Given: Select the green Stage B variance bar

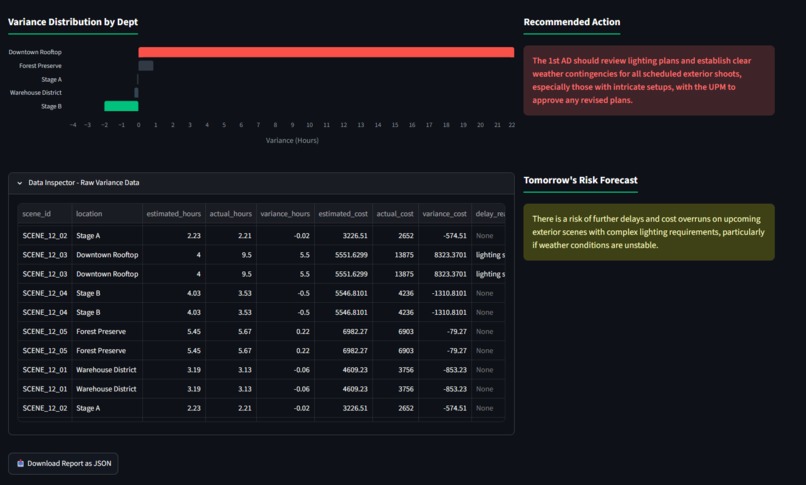Looking at the screenshot, I should [x=121, y=106].
